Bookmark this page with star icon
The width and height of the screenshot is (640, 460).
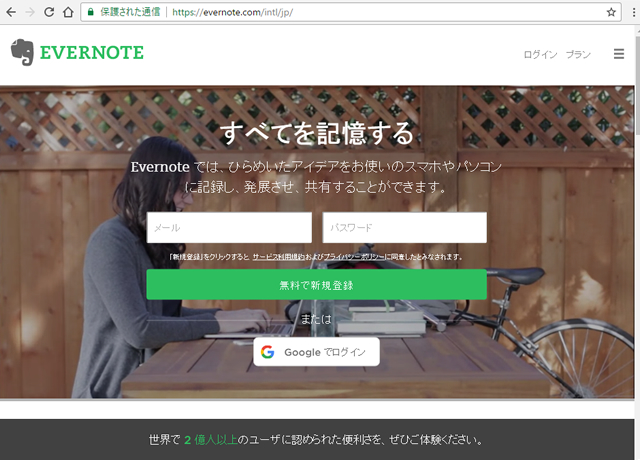point(611,12)
